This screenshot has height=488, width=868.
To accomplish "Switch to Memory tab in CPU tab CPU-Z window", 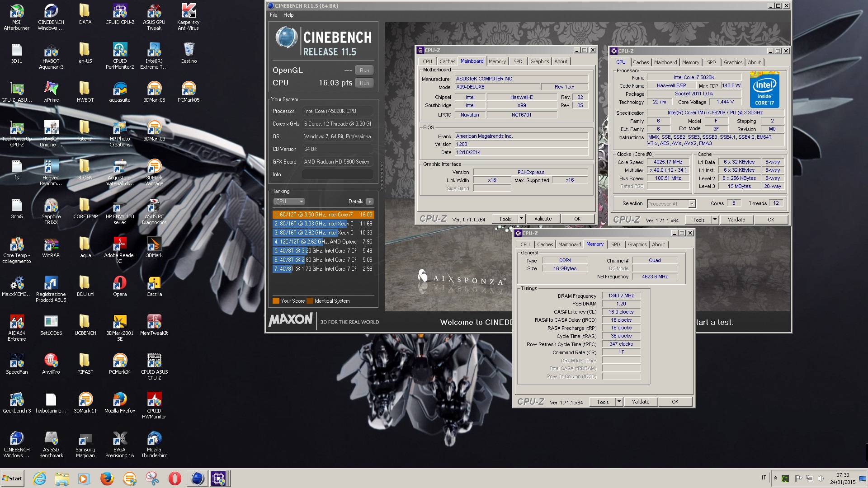I will coord(690,62).
